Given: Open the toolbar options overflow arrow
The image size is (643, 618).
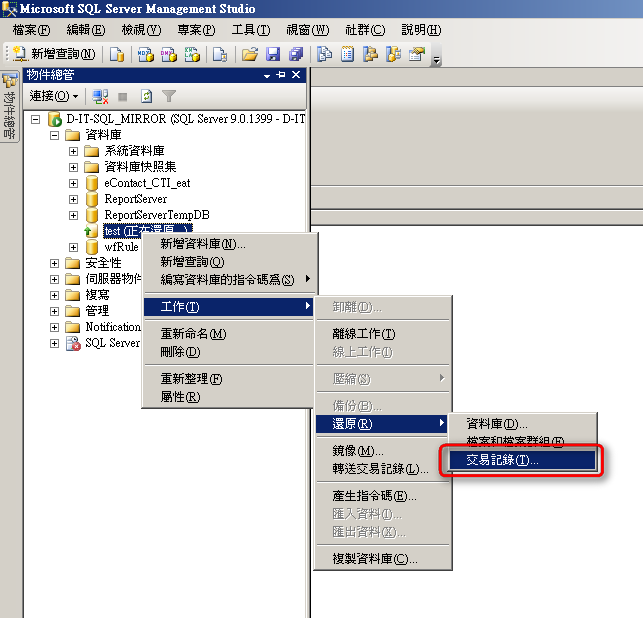Looking at the screenshot, I should pos(436,60).
